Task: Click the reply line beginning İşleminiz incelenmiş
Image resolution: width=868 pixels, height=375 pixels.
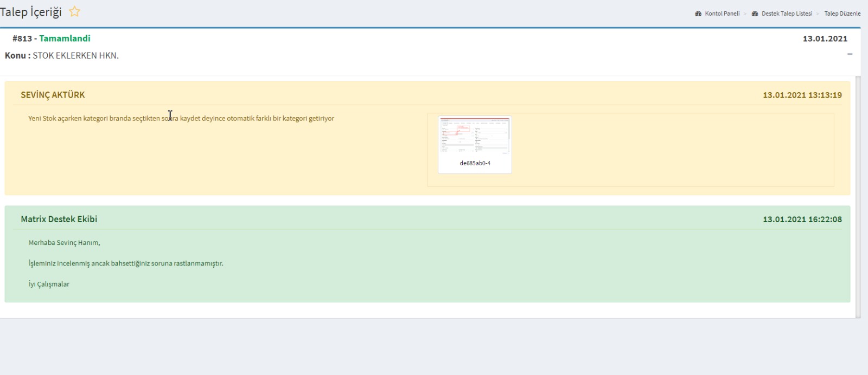Action: click(125, 263)
